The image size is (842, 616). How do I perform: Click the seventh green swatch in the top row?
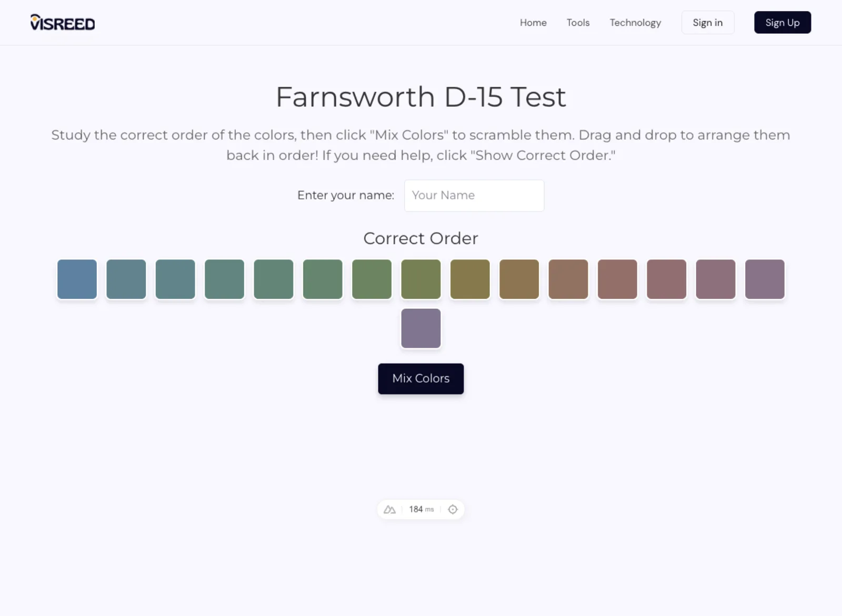coord(372,279)
